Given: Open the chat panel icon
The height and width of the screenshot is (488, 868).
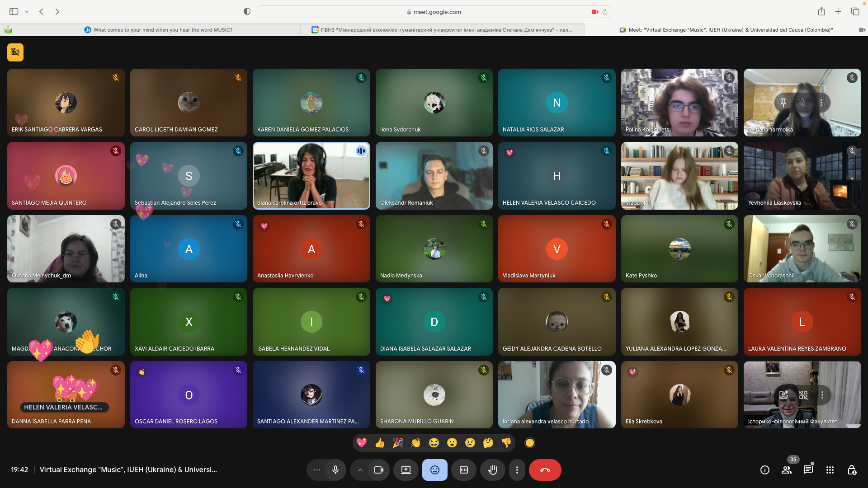Looking at the screenshot, I should (808, 470).
